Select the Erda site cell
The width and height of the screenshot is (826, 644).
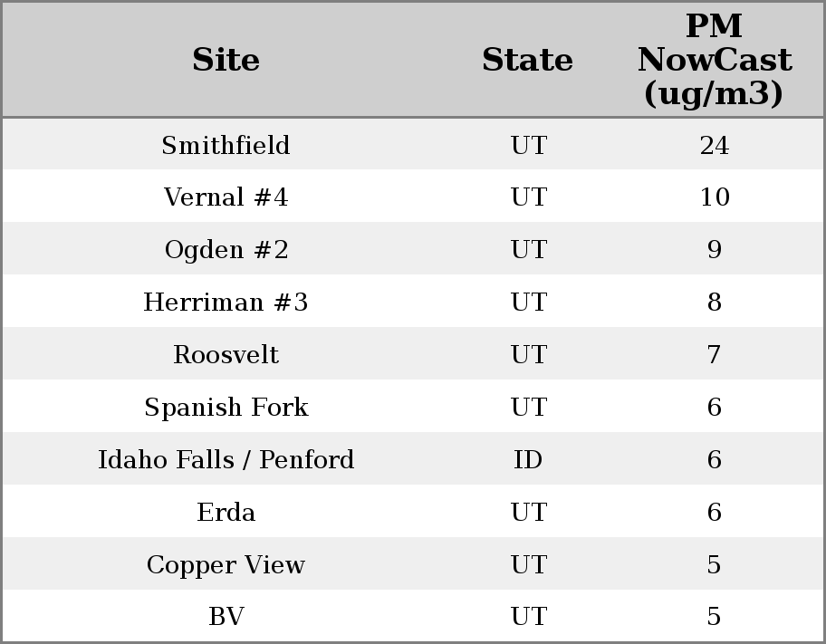point(226,513)
